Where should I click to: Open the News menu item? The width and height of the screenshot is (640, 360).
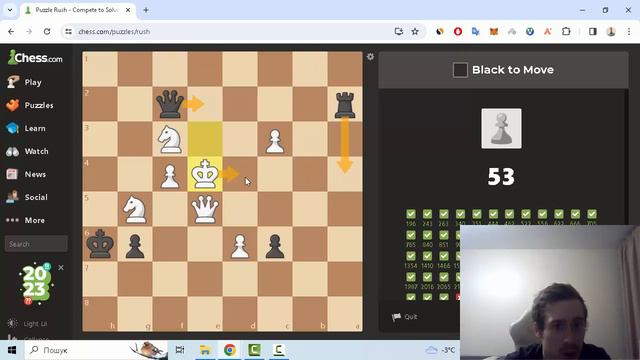26,174
